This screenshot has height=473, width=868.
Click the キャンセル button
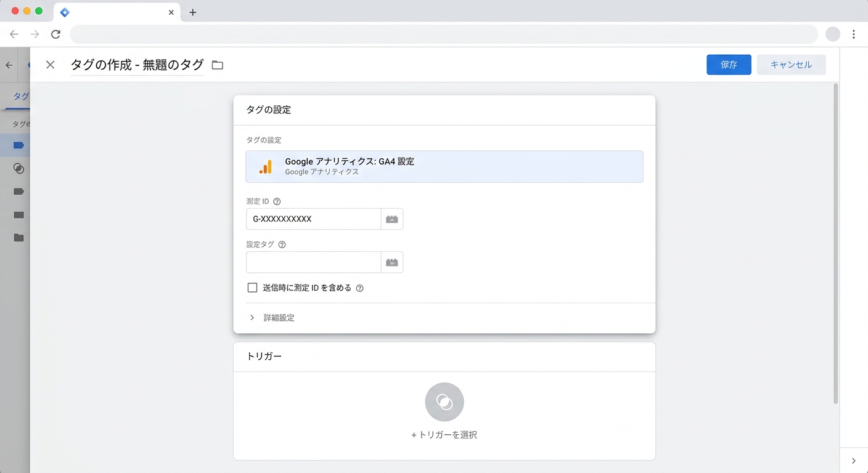(791, 65)
